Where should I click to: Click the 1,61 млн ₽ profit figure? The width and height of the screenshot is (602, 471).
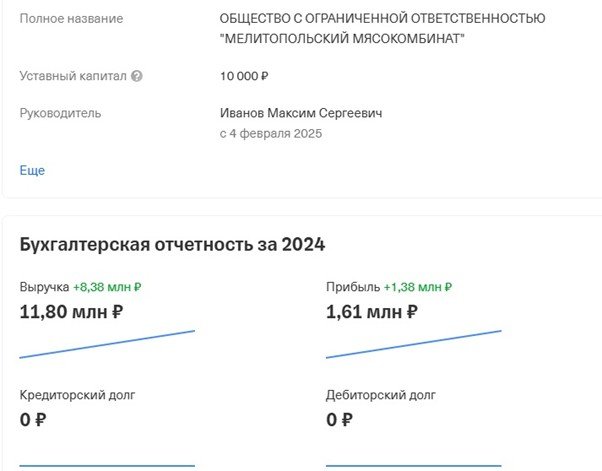[372, 312]
